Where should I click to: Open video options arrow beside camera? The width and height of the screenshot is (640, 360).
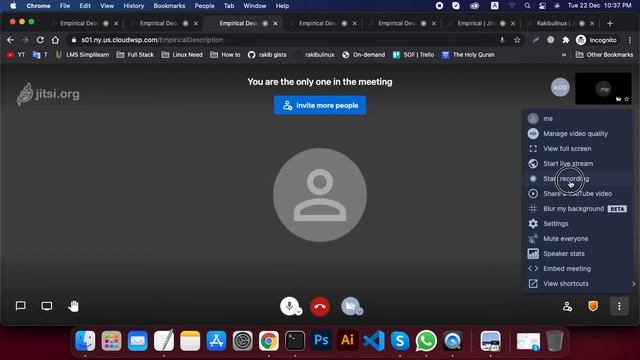tap(359, 312)
